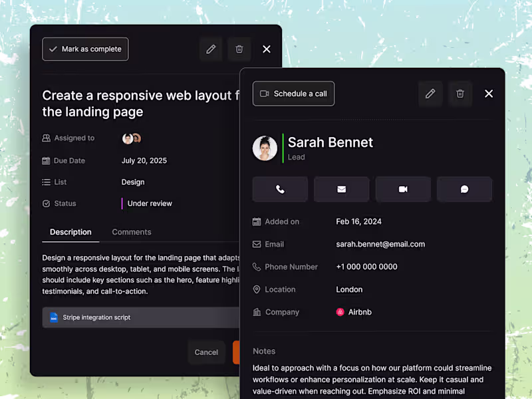Viewport: 532px width, 399px height.
Task: Delete the task using trash icon
Action: pyautogui.click(x=239, y=49)
